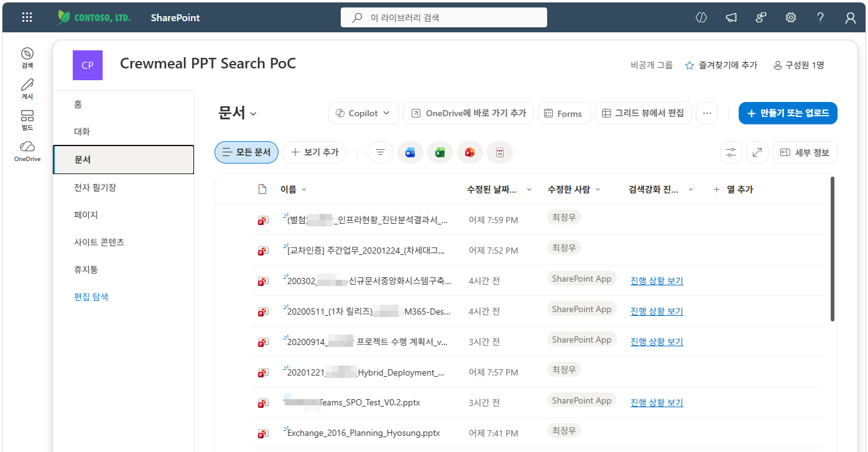
Task: Open 전자 필기장 in site navigation
Action: pyautogui.click(x=123, y=187)
